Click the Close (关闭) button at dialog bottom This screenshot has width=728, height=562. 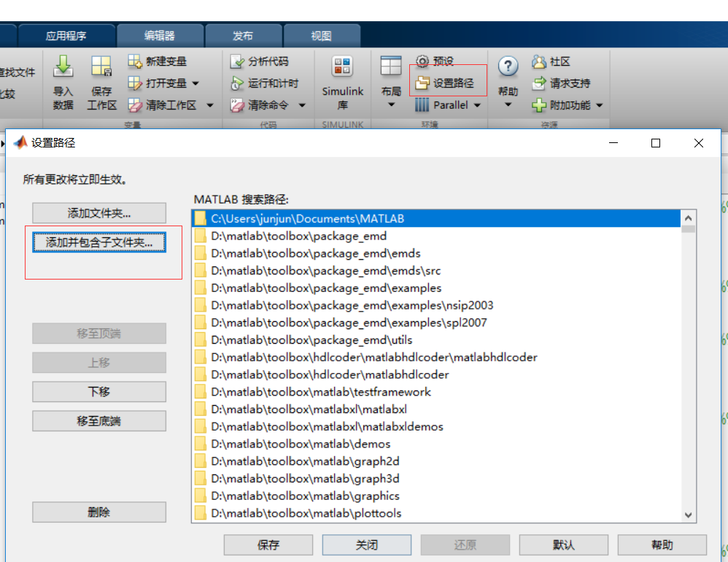(367, 544)
